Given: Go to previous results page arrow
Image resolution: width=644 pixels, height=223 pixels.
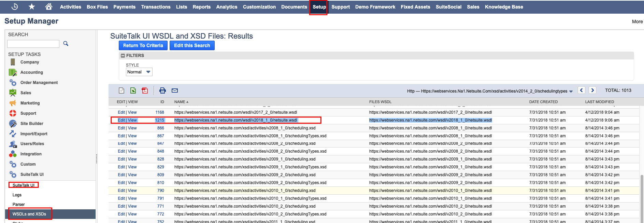Looking at the screenshot, I should click(582, 90).
